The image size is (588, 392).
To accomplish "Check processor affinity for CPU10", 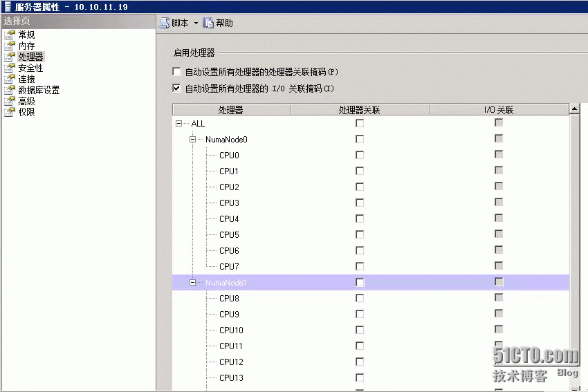I will tap(360, 330).
